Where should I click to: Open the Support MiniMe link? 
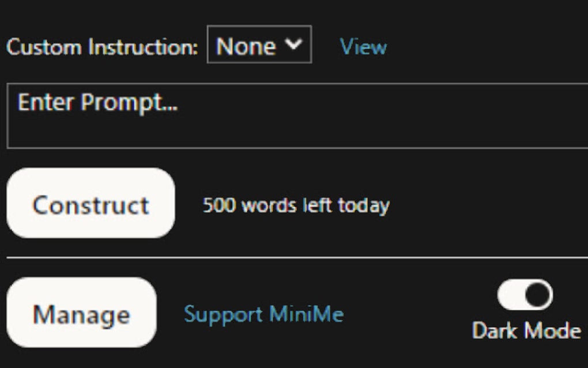(x=263, y=314)
